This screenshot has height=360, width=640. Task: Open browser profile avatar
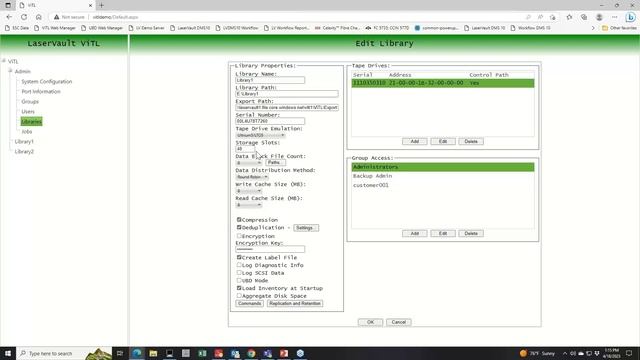(x=599, y=17)
